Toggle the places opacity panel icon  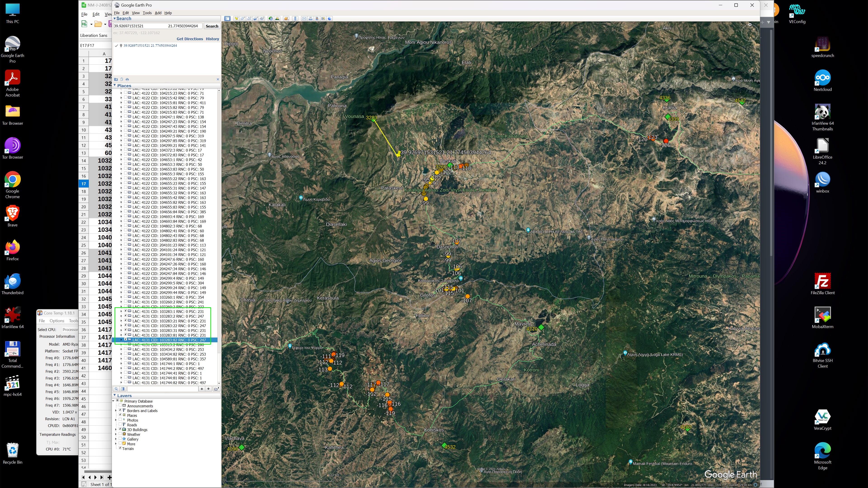(x=123, y=389)
